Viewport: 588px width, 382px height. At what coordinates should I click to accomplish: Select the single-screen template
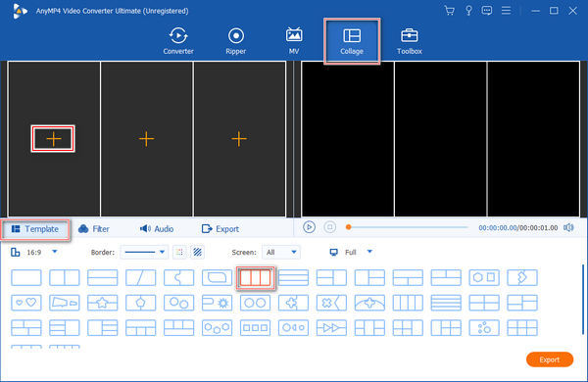pos(26,278)
